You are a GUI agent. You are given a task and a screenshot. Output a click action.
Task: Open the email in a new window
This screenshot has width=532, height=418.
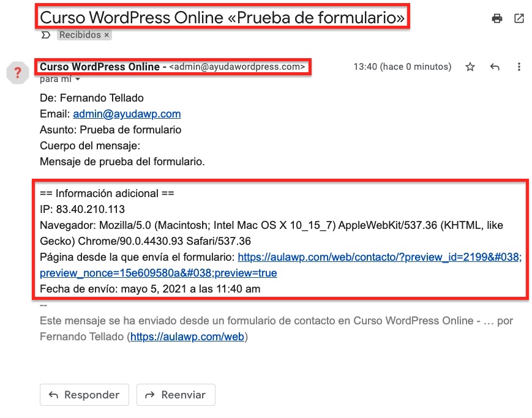coord(519,18)
